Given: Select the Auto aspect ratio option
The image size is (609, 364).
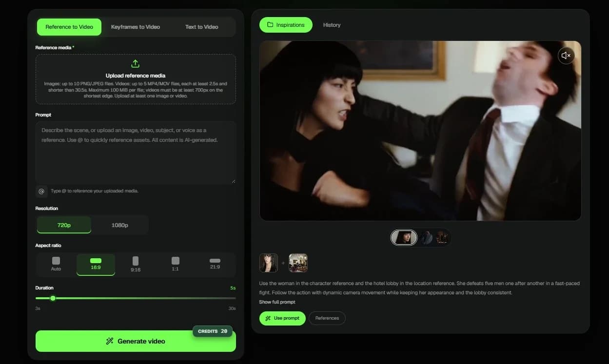Looking at the screenshot, I should [56, 265].
